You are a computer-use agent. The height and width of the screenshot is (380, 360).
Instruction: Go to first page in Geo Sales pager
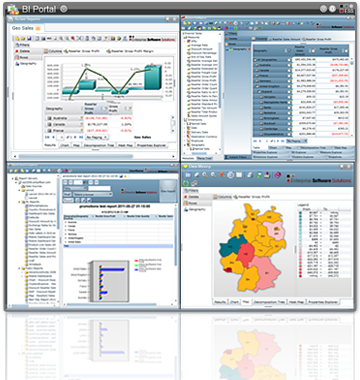tap(47, 137)
